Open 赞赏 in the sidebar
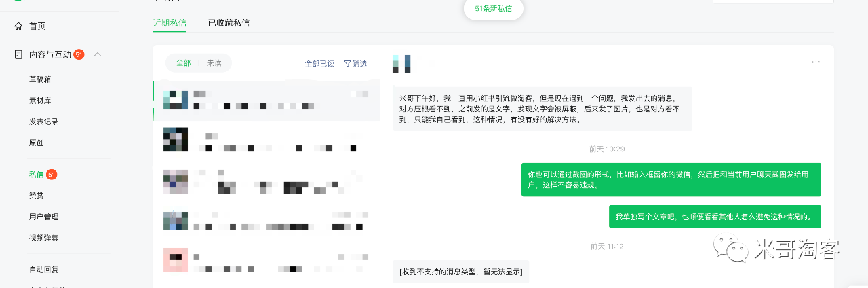This screenshot has height=288, width=868. pyautogui.click(x=36, y=196)
